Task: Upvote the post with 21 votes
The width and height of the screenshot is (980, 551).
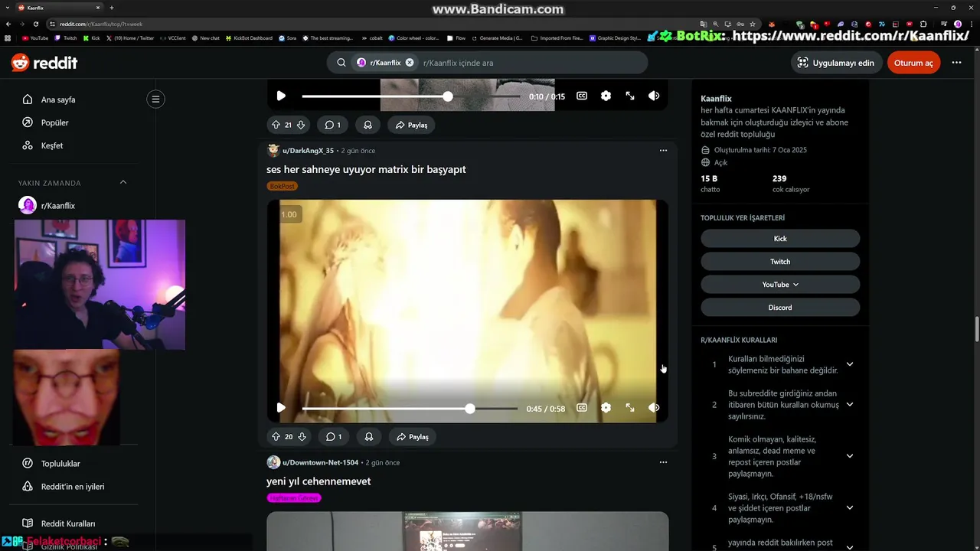Action: (276, 125)
